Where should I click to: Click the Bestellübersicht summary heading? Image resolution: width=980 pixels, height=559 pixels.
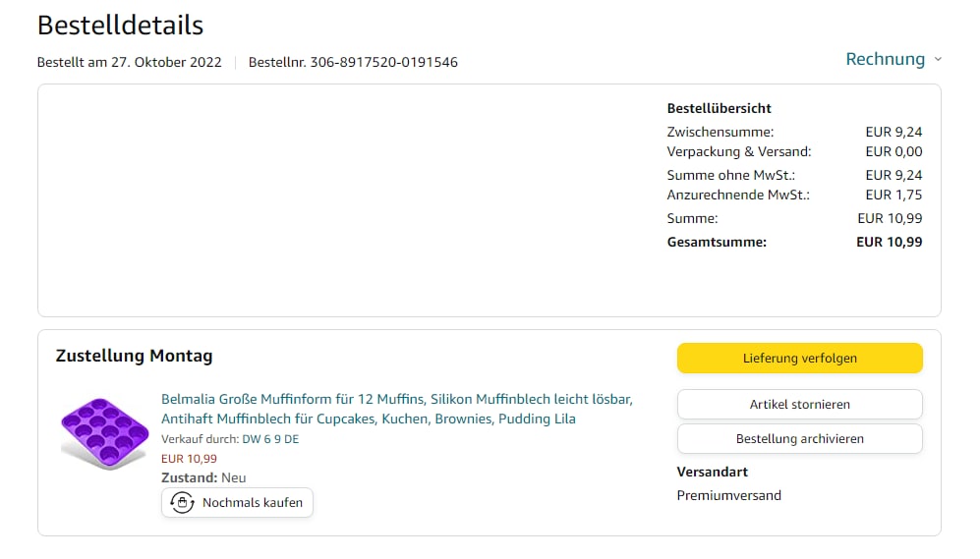(x=719, y=108)
